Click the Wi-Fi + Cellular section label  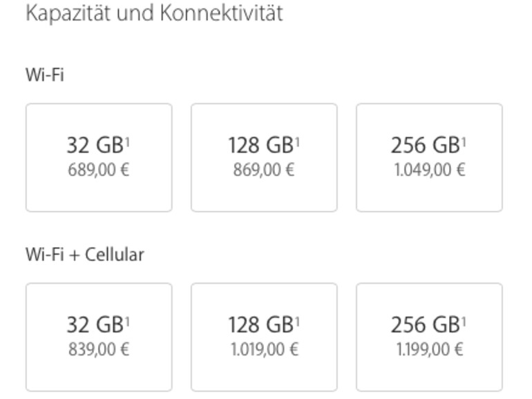point(84,254)
